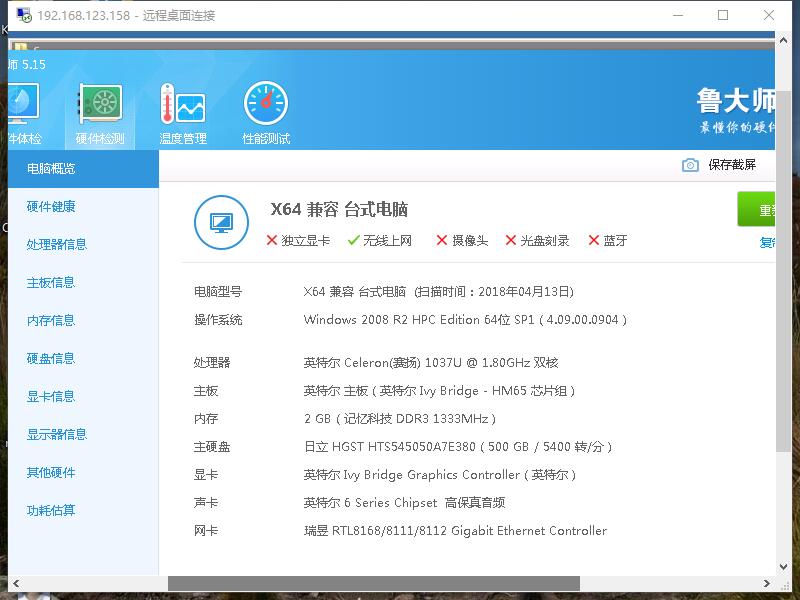Click the remote desktop vertical scrollbar thumb
The width and height of the screenshot is (800, 600).
(x=784, y=272)
